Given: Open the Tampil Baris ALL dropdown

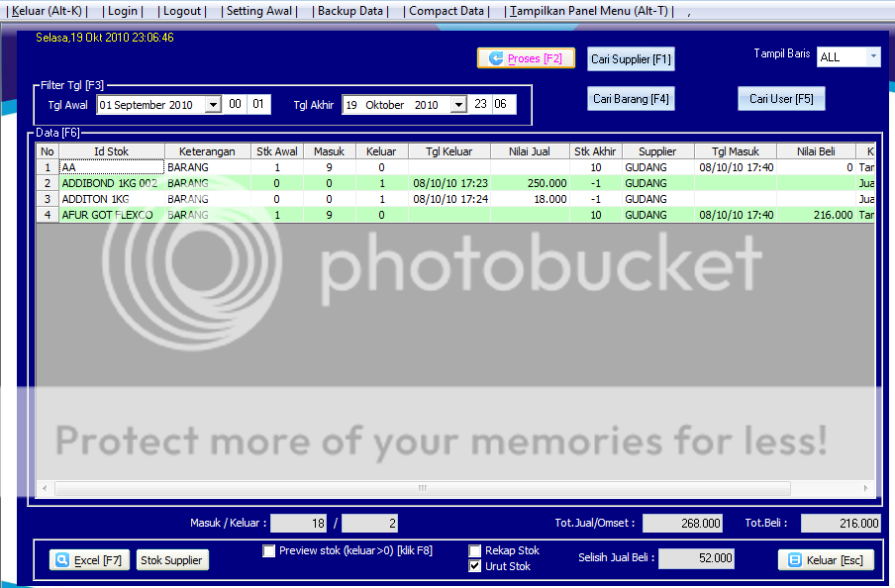Looking at the screenshot, I should pos(873,56).
